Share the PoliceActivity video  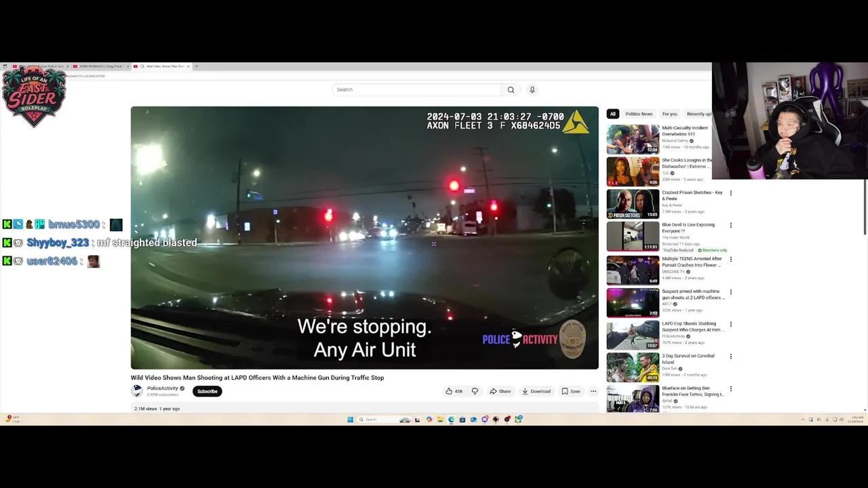click(x=500, y=391)
